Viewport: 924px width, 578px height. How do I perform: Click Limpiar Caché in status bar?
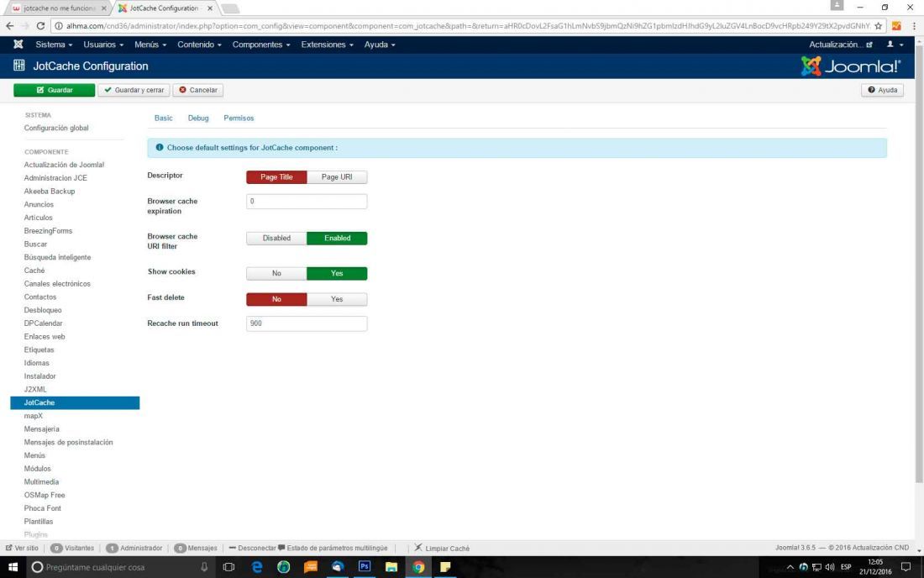pos(442,548)
